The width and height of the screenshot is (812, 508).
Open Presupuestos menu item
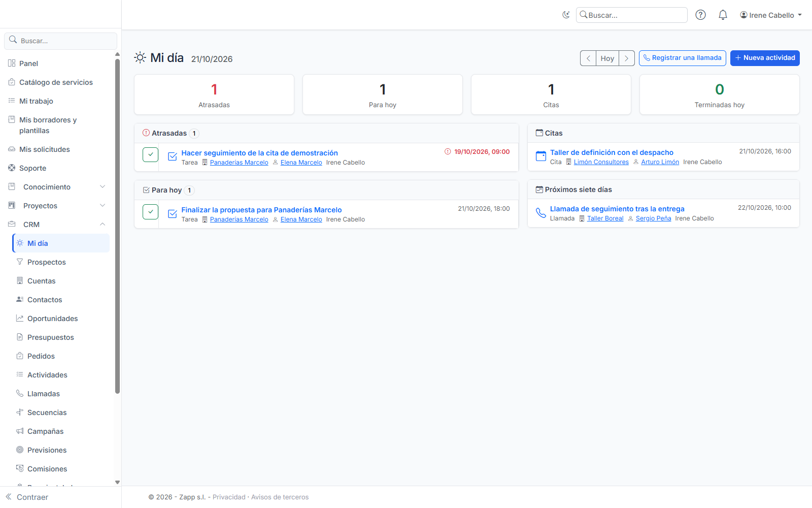click(x=61, y=337)
